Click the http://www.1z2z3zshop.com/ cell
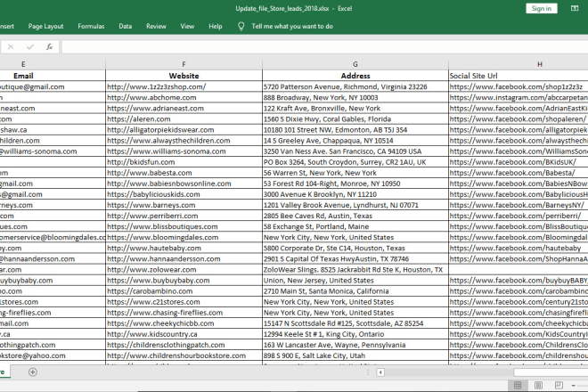The image size is (588, 392). [184, 86]
